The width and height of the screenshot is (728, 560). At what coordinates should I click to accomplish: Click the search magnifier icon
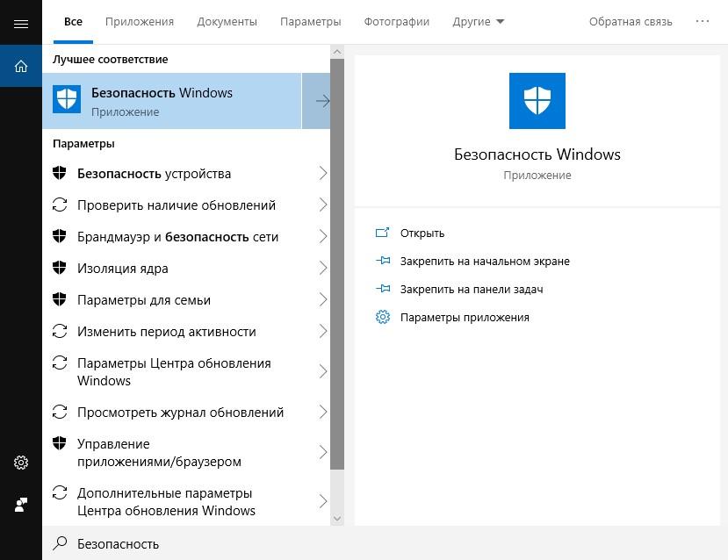coord(60,542)
